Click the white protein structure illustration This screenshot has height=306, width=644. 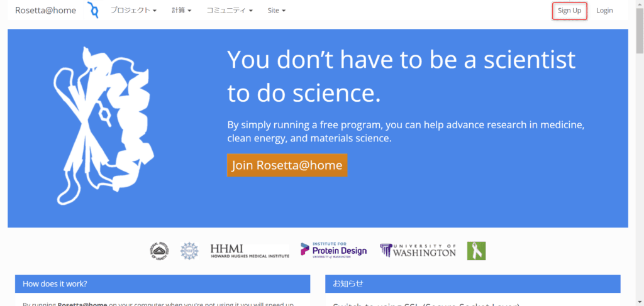[104, 126]
